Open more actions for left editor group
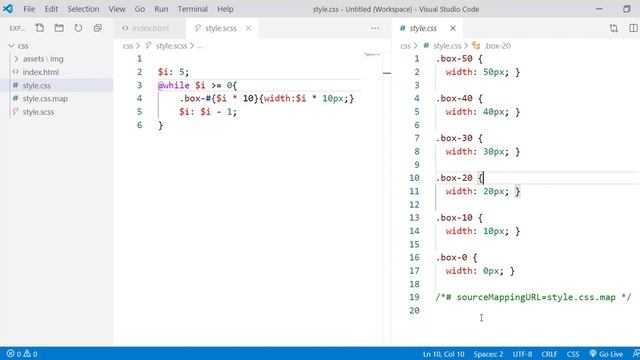 (x=375, y=28)
